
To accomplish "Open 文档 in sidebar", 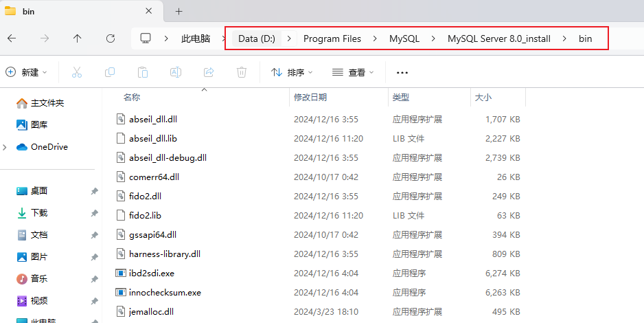I will (32, 234).
